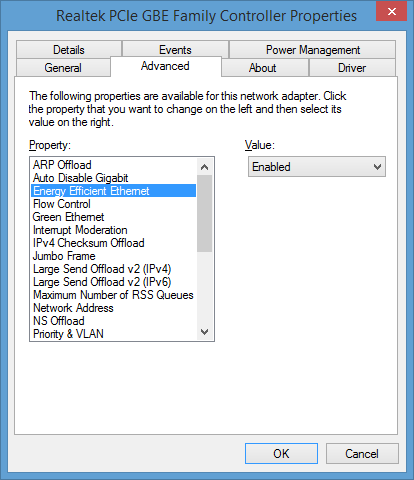The image size is (414, 480).
Task: Open the Value dropdown showing Enabled
Action: [x=317, y=167]
